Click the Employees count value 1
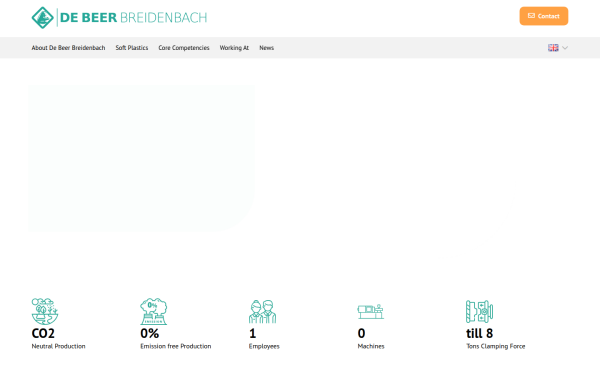The image size is (600, 375). coord(253,333)
